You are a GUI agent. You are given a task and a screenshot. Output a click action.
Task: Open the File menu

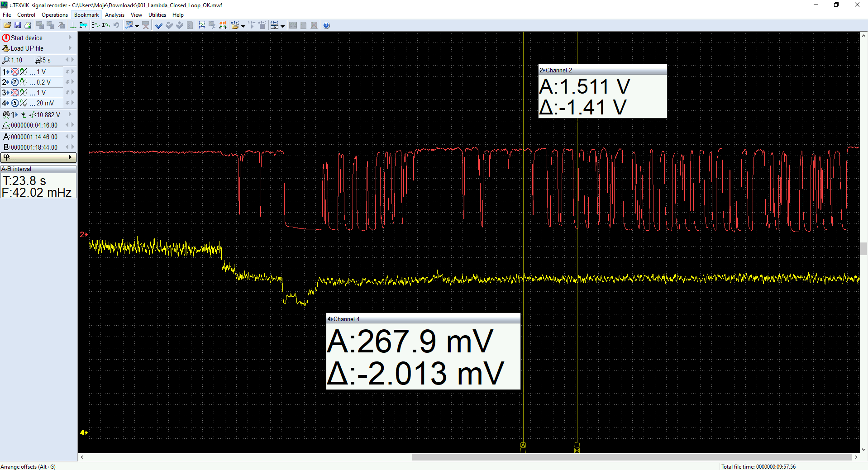7,15
